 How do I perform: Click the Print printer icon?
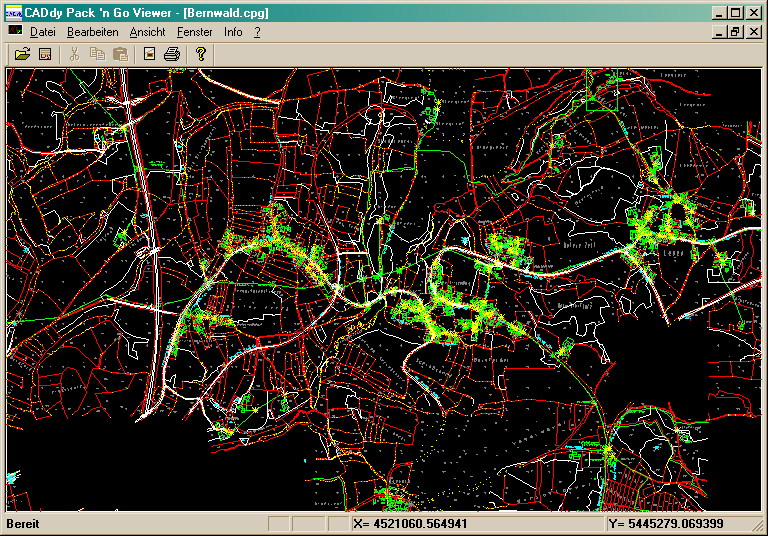[x=172, y=54]
